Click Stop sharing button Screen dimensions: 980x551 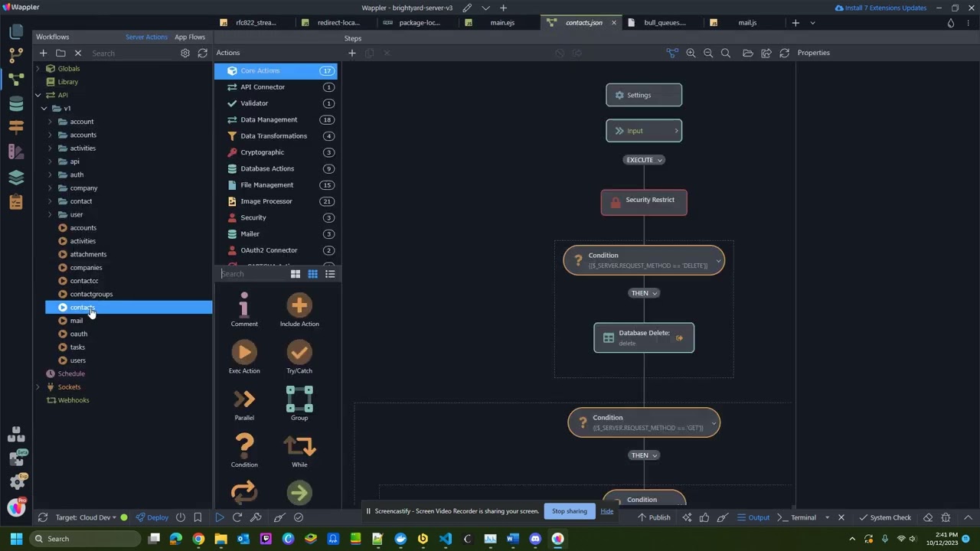coord(570,511)
